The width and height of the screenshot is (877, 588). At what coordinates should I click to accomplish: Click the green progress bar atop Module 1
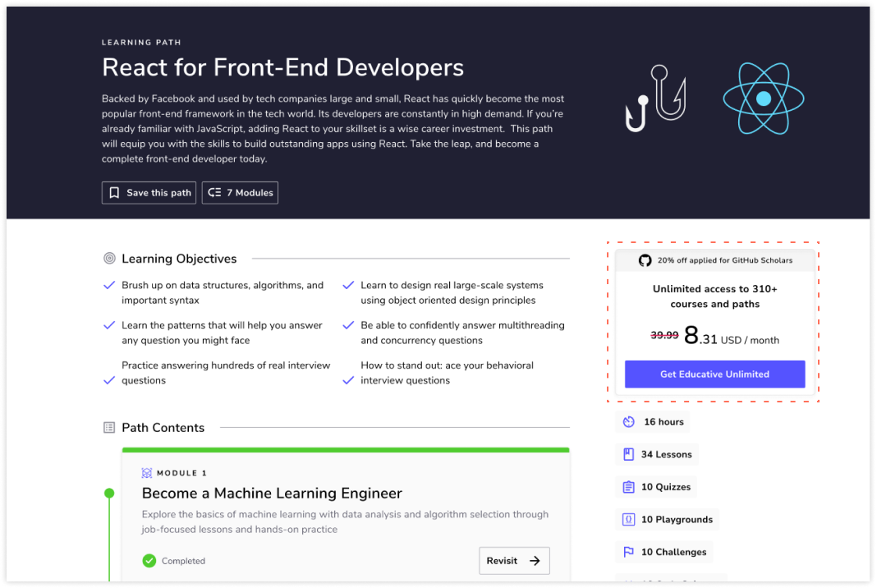(x=346, y=450)
